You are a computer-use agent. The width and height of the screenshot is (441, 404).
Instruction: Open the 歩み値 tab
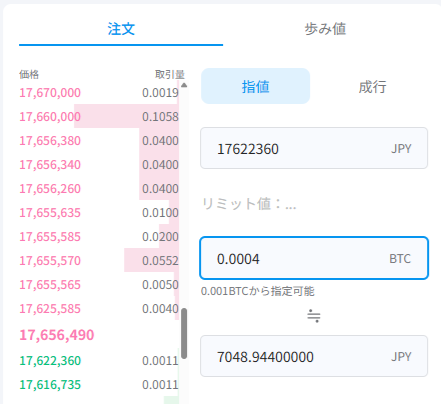(x=325, y=29)
